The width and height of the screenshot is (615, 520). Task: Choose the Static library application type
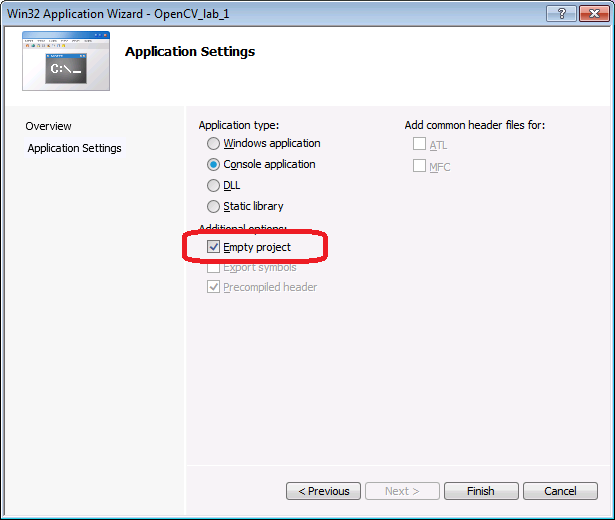pyautogui.click(x=213, y=206)
